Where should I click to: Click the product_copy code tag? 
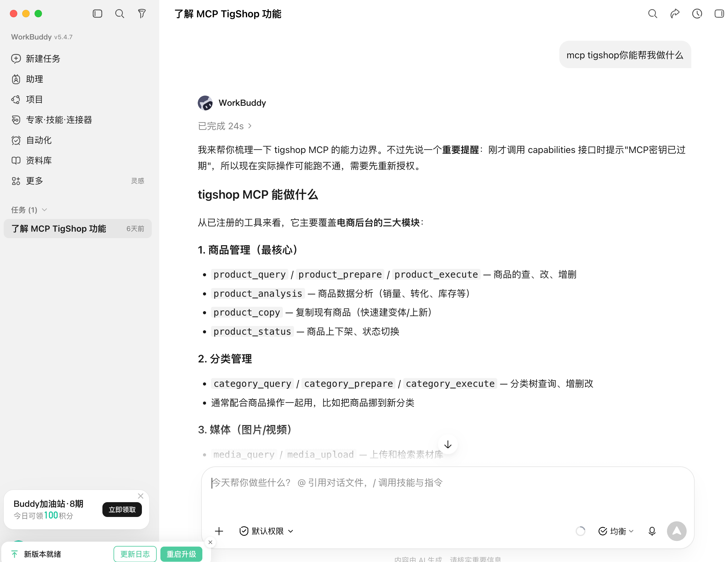click(x=247, y=312)
